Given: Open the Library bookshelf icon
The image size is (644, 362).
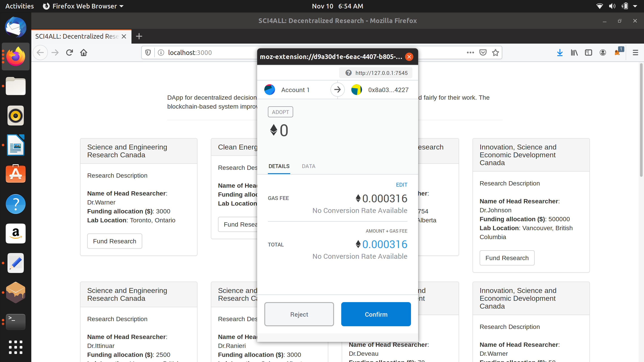Looking at the screenshot, I should point(574,53).
